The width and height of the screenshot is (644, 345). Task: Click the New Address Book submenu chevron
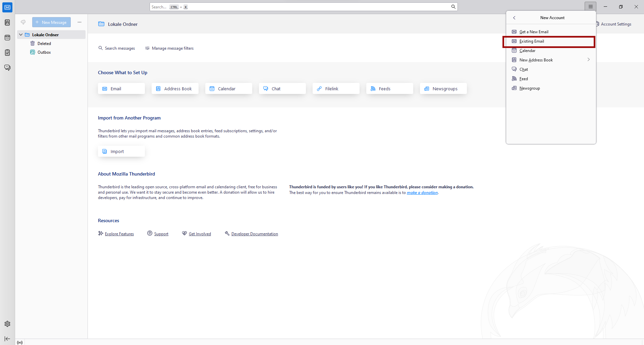588,60
